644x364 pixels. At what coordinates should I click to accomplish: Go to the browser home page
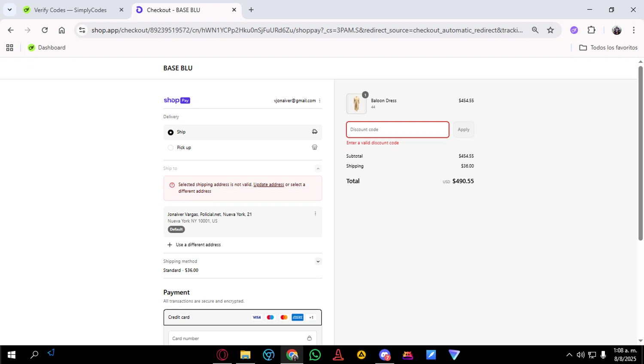coord(62,30)
